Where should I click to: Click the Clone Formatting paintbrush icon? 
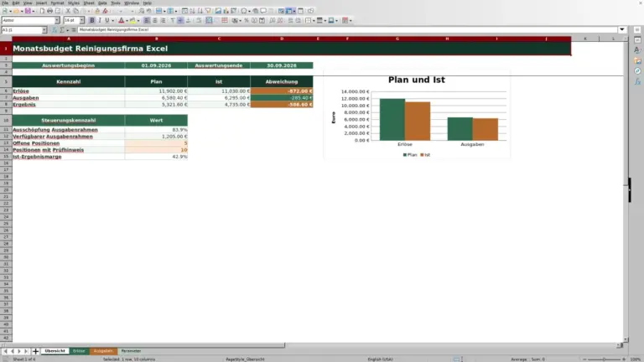click(x=97, y=11)
